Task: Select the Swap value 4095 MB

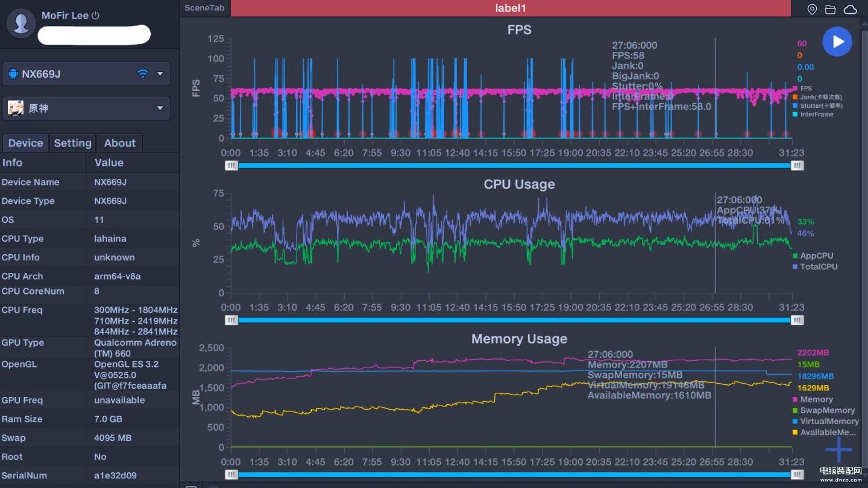Action: coord(112,438)
